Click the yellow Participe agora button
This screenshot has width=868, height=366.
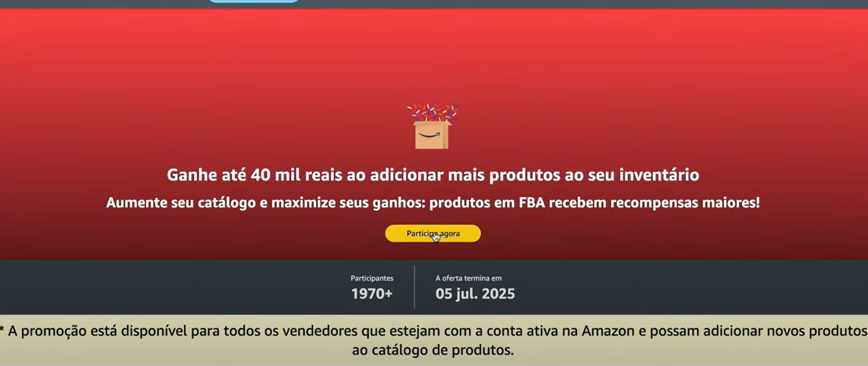433,233
